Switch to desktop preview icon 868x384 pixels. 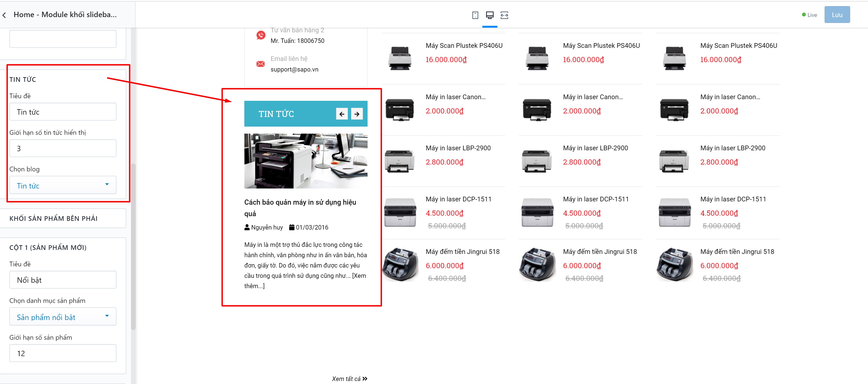coord(490,15)
